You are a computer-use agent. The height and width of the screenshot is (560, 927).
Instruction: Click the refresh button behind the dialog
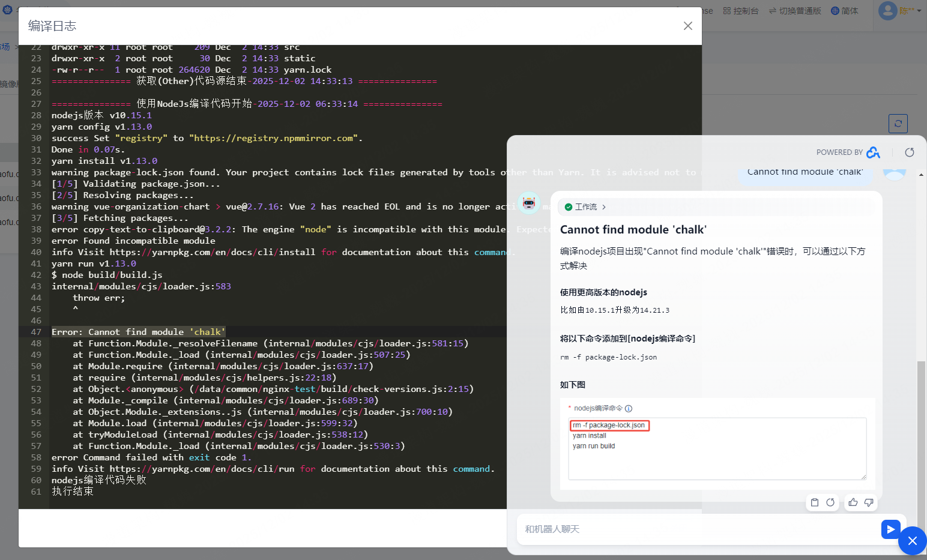click(898, 124)
